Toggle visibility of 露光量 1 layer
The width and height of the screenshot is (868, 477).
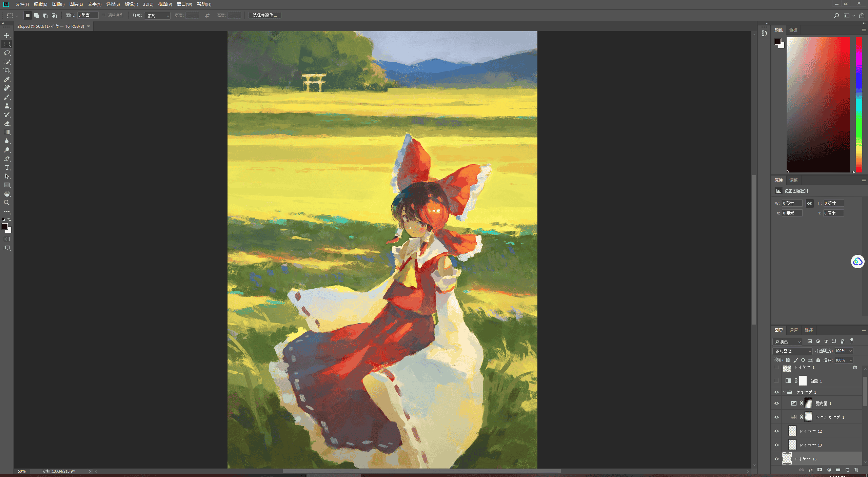776,403
